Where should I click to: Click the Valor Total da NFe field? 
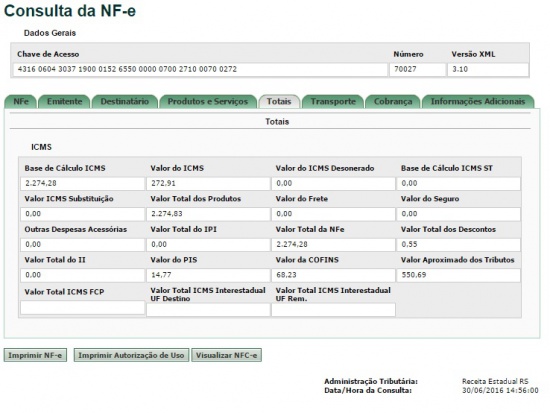(x=333, y=245)
